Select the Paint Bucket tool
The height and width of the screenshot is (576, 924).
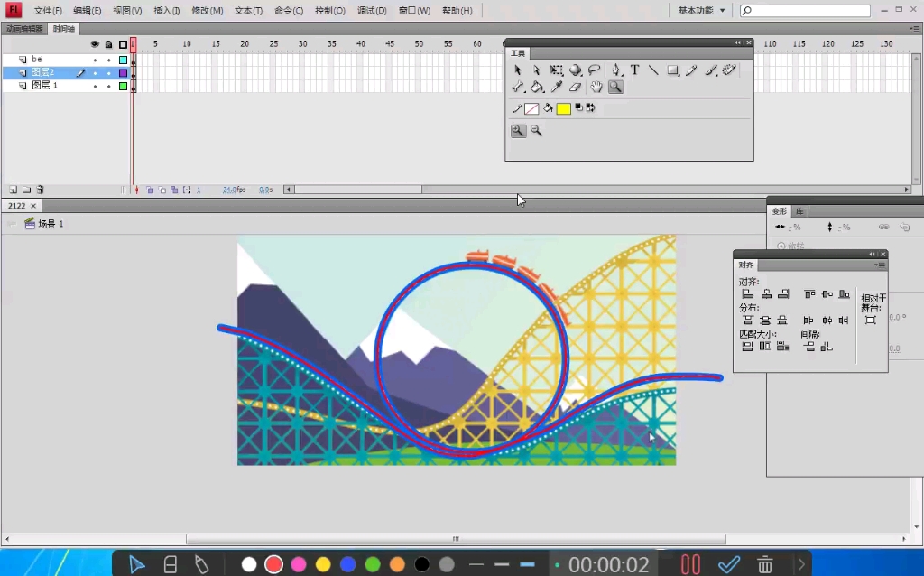pyautogui.click(x=537, y=88)
